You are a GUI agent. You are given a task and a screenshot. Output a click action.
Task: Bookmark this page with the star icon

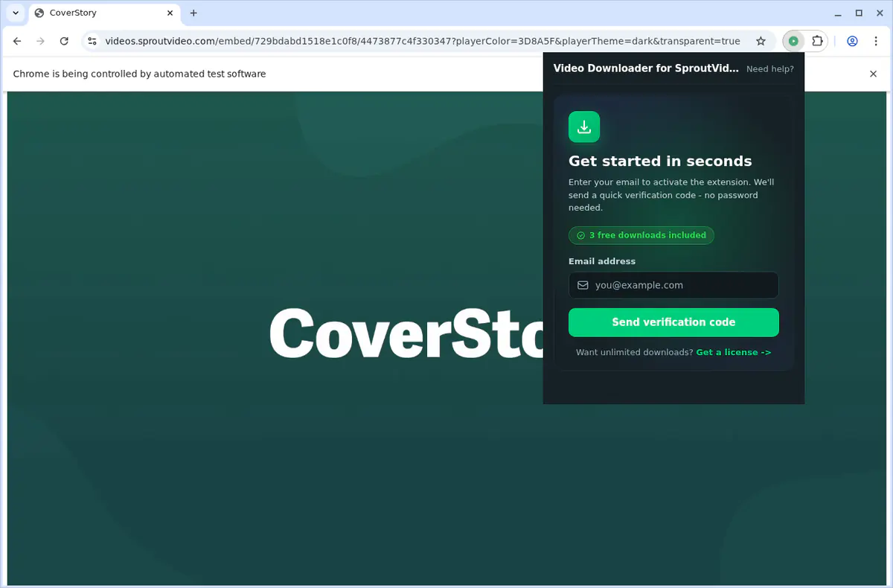pos(761,41)
